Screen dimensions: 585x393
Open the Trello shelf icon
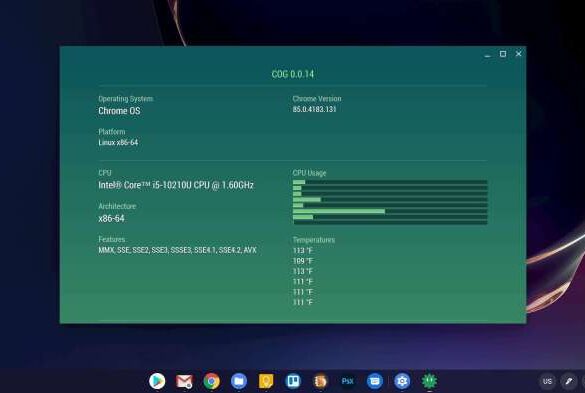(293, 381)
